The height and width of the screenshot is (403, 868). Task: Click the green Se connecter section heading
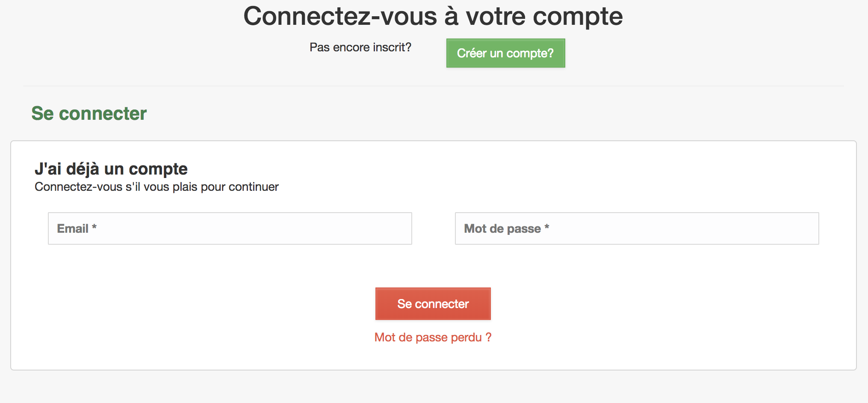tap(89, 113)
